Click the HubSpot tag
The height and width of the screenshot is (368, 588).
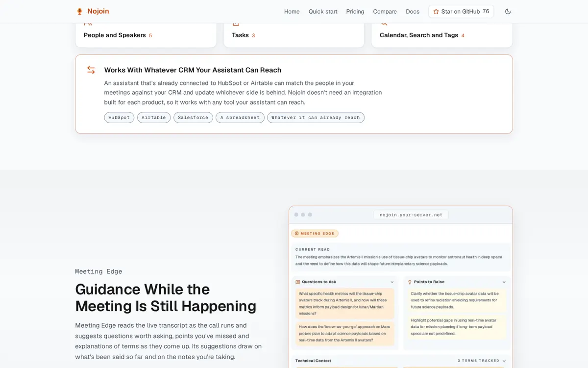119,117
